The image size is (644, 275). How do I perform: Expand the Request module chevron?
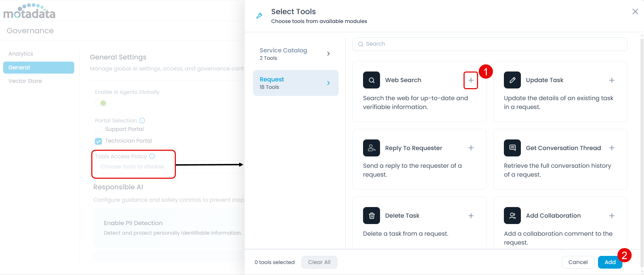(328, 83)
